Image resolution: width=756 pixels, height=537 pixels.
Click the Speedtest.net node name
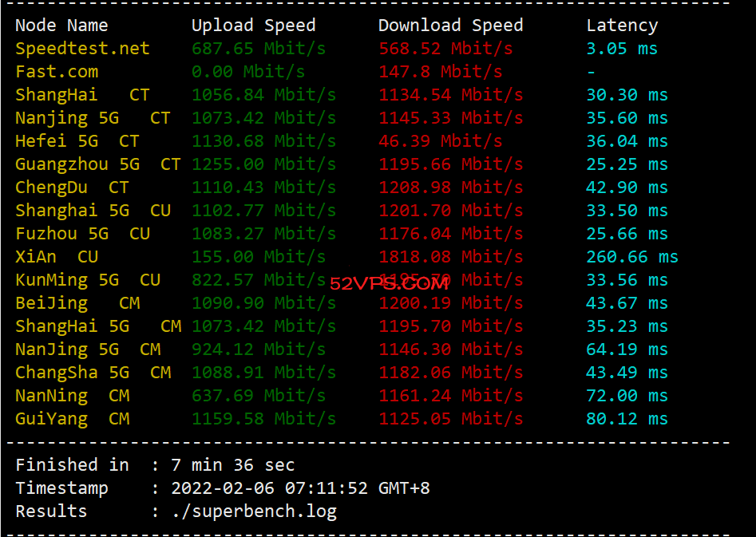[x=82, y=49]
